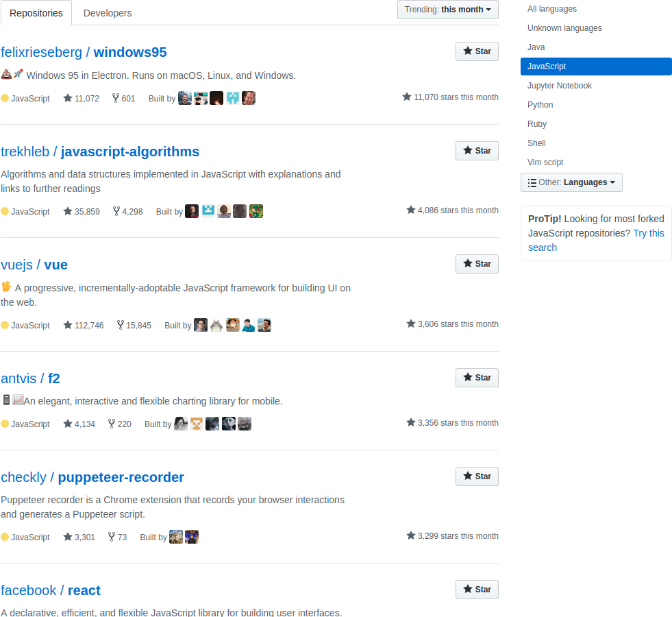Screen dimensions: 672x617
Task: Click star count icon for javascript-algorithms
Action: [68, 212]
